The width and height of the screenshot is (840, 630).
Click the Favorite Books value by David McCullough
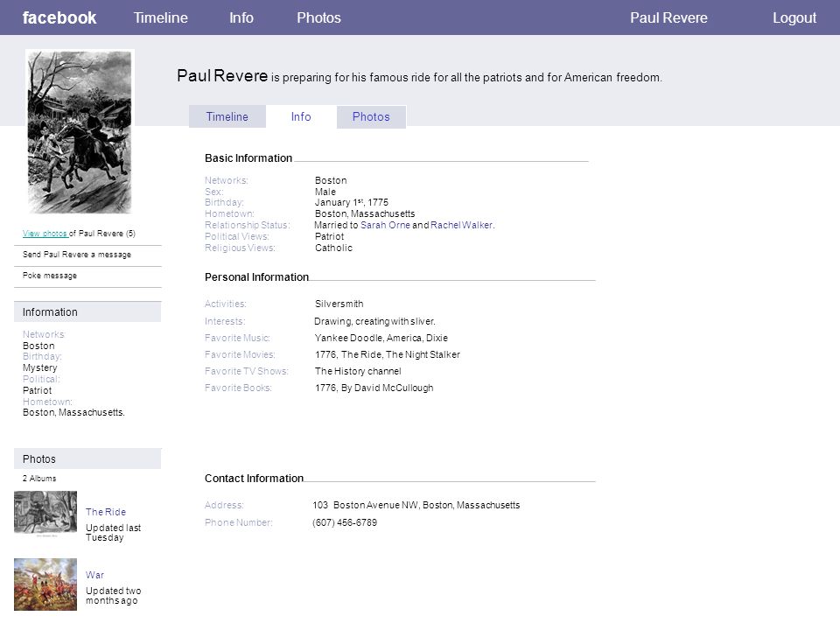click(x=374, y=388)
